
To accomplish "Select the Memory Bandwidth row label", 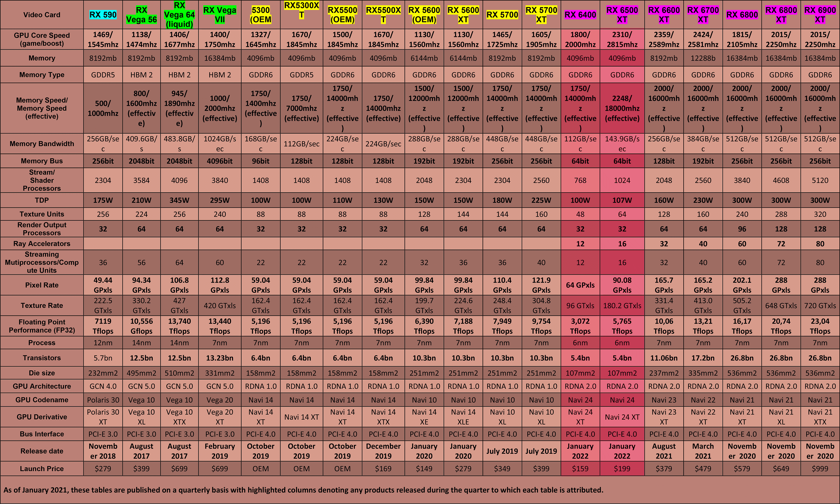I will [42, 144].
